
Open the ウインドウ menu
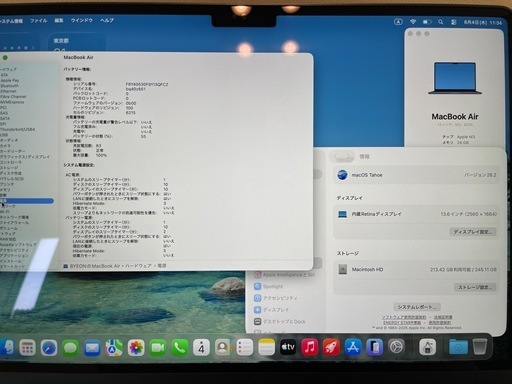tap(82, 21)
